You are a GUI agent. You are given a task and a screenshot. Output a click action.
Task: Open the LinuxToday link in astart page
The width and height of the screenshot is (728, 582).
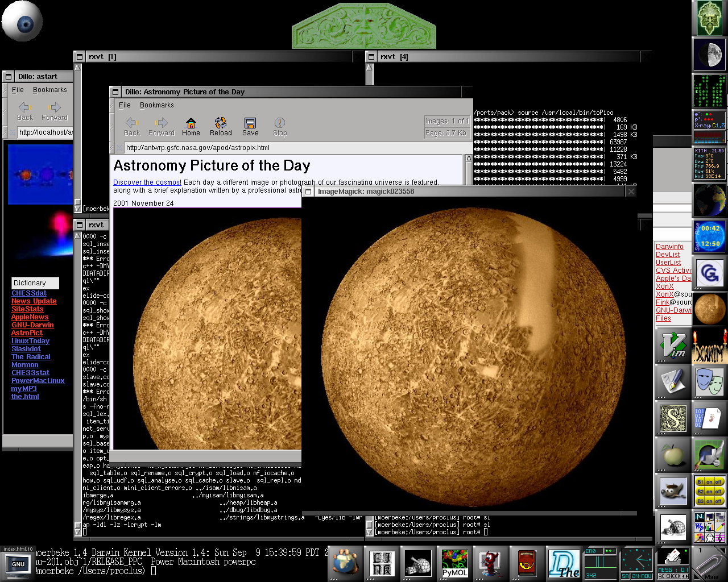[31, 341]
